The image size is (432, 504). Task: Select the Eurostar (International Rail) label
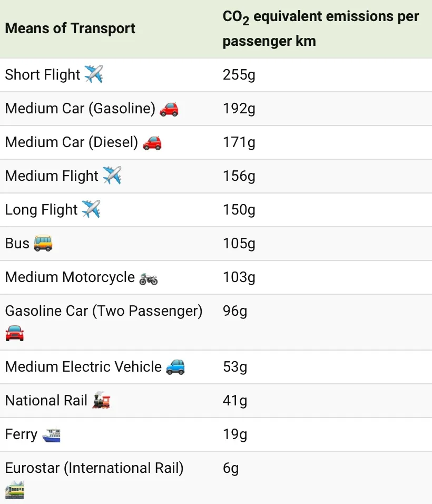point(94,468)
